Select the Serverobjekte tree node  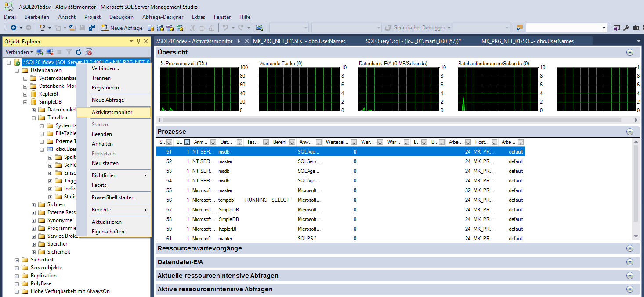click(46, 268)
